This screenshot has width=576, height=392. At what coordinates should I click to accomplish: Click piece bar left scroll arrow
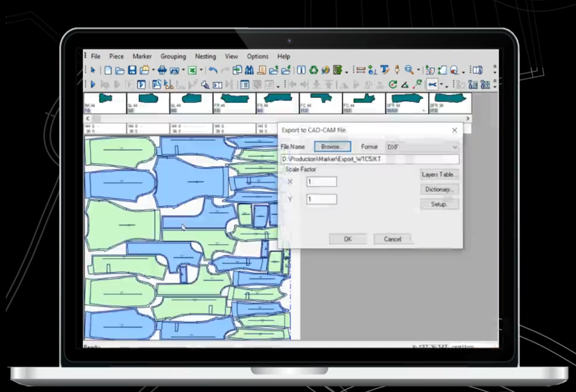coord(88,119)
